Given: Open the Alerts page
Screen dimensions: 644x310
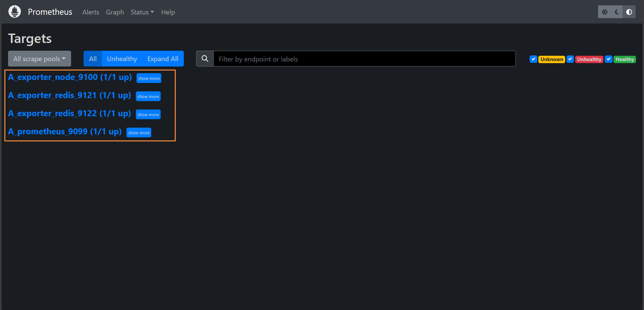Looking at the screenshot, I should 91,12.
